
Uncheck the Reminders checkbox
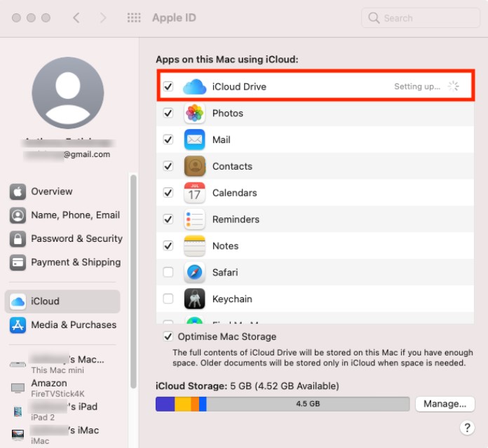[x=168, y=219]
